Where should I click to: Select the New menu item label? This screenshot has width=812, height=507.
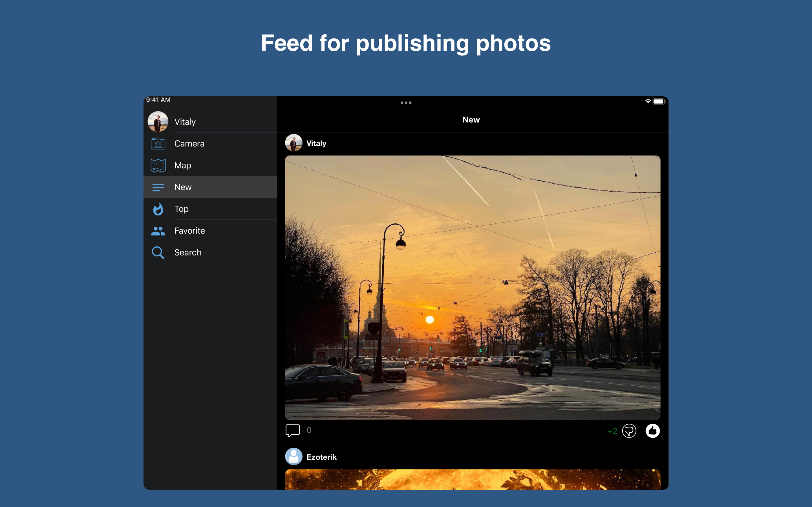click(x=183, y=187)
